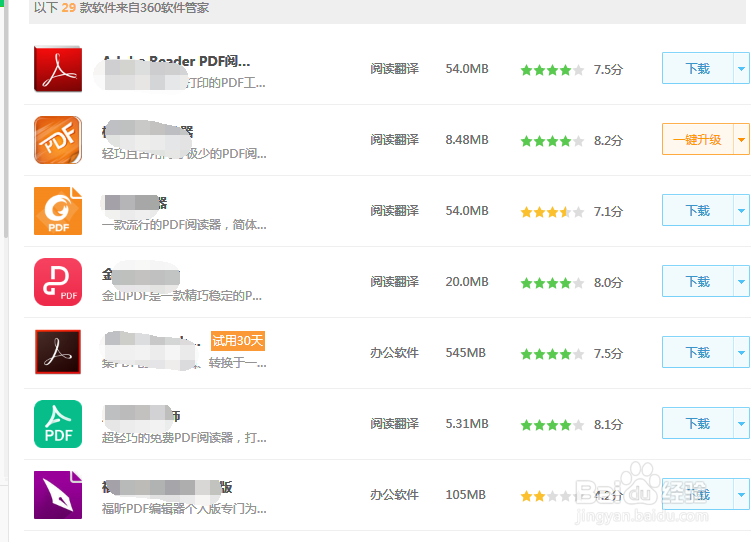Expand the arrow beside 一键升级 button

[x=741, y=139]
